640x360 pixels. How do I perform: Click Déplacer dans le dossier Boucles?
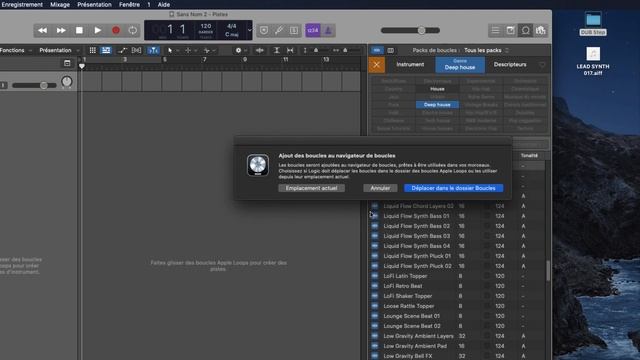point(453,188)
